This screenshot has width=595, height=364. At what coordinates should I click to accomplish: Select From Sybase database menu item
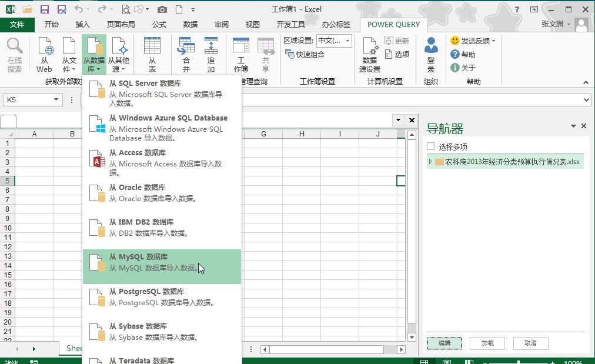[162, 336]
